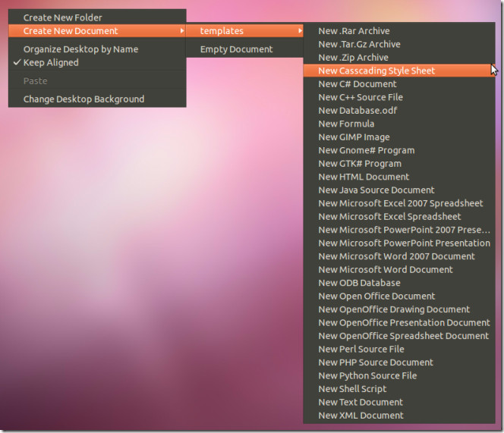Image resolution: width=504 pixels, height=433 pixels.
Task: Pick New Microsoft Excel Spreadsheet
Action: [399, 217]
